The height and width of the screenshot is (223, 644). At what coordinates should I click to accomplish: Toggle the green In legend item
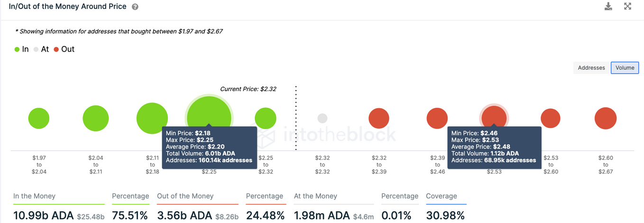[x=21, y=49]
